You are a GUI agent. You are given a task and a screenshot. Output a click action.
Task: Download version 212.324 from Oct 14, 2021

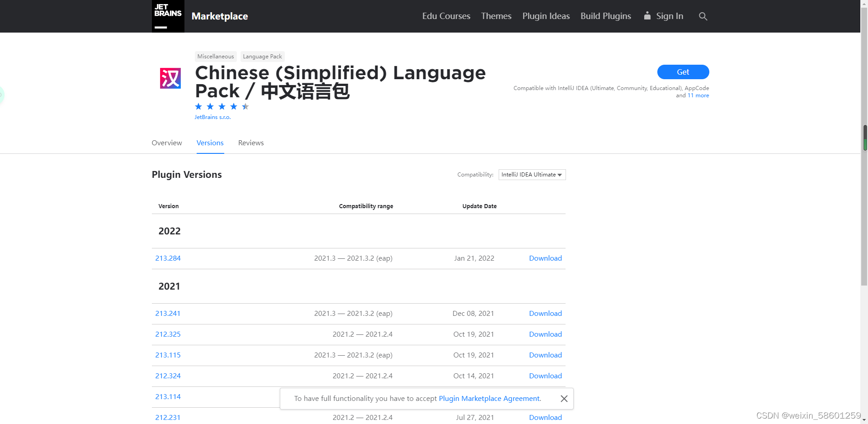546,376
